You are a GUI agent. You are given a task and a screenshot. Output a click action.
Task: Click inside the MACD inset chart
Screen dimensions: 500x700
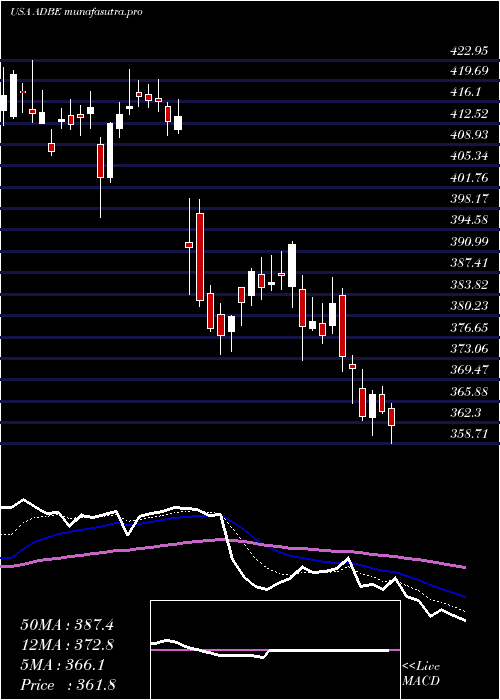[275, 650]
